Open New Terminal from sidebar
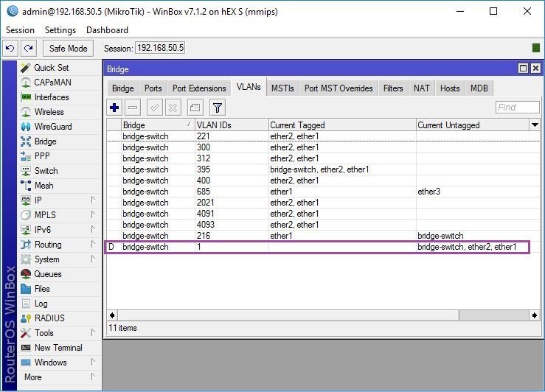The width and height of the screenshot is (545, 392). click(58, 348)
